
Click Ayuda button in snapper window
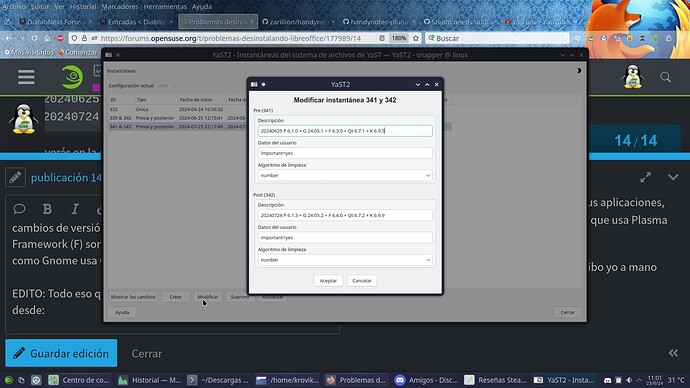click(x=122, y=312)
